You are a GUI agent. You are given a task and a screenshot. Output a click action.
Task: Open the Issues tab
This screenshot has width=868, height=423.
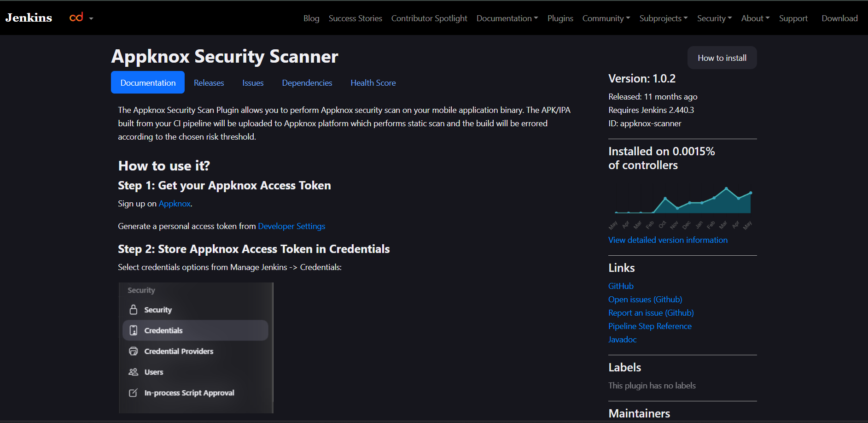253,83
